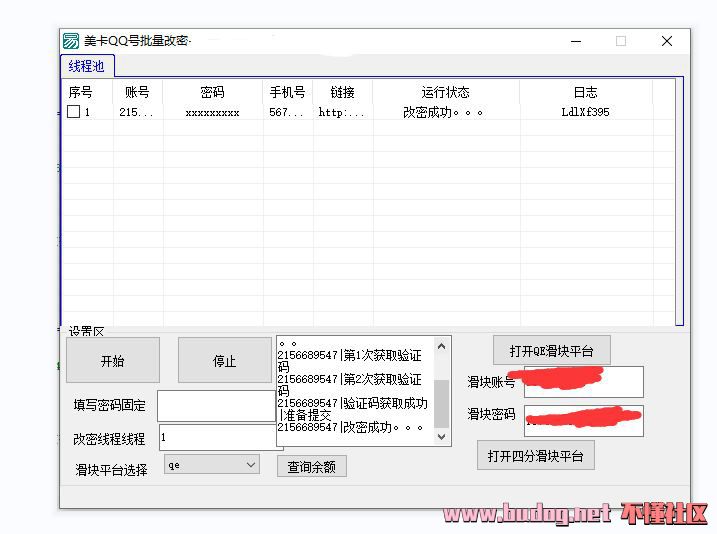The height and width of the screenshot is (534, 717).
Task: Select the LdlXf395 log cell in row 1
Action: coord(585,112)
